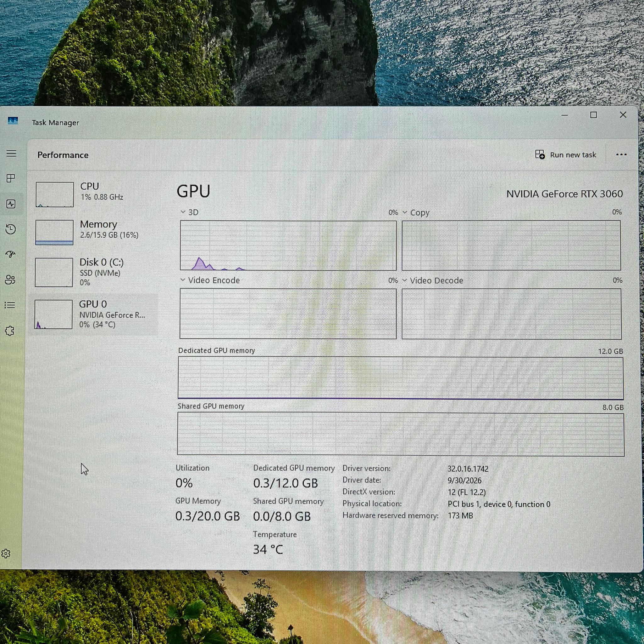644x644 pixels.
Task: Open the Startup apps sidebar icon
Action: coord(10,254)
